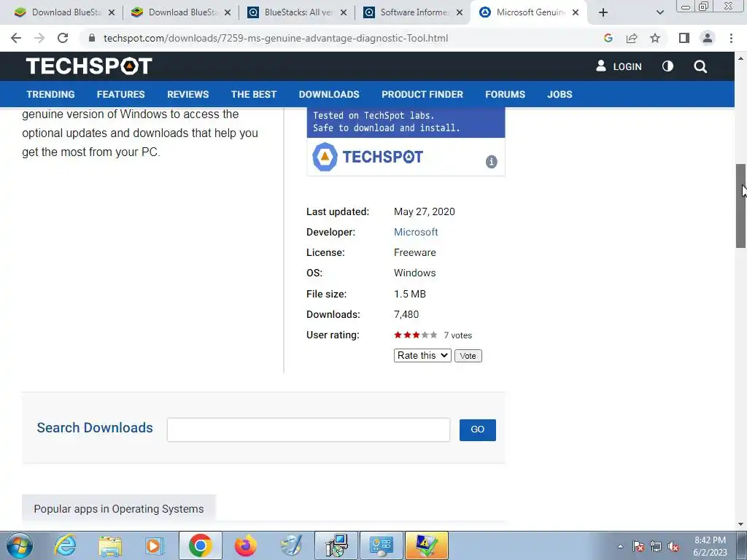Open the Windows Start button
747x560 pixels.
point(18,545)
